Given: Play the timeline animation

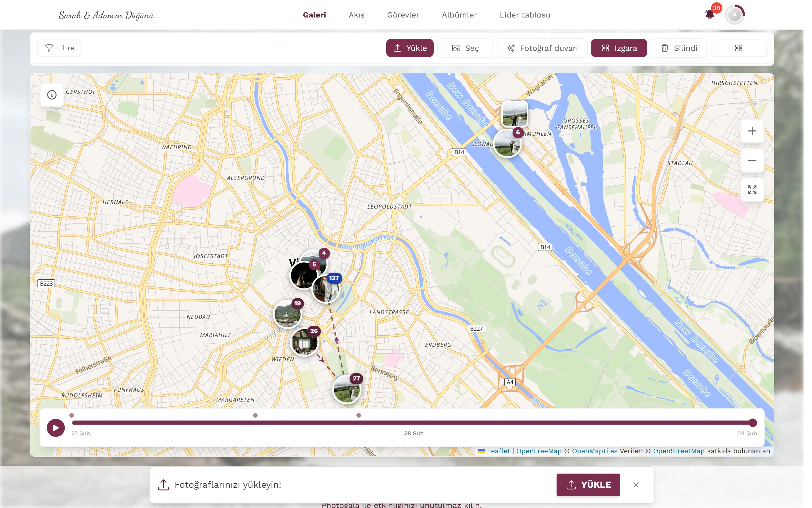Looking at the screenshot, I should click(x=56, y=428).
